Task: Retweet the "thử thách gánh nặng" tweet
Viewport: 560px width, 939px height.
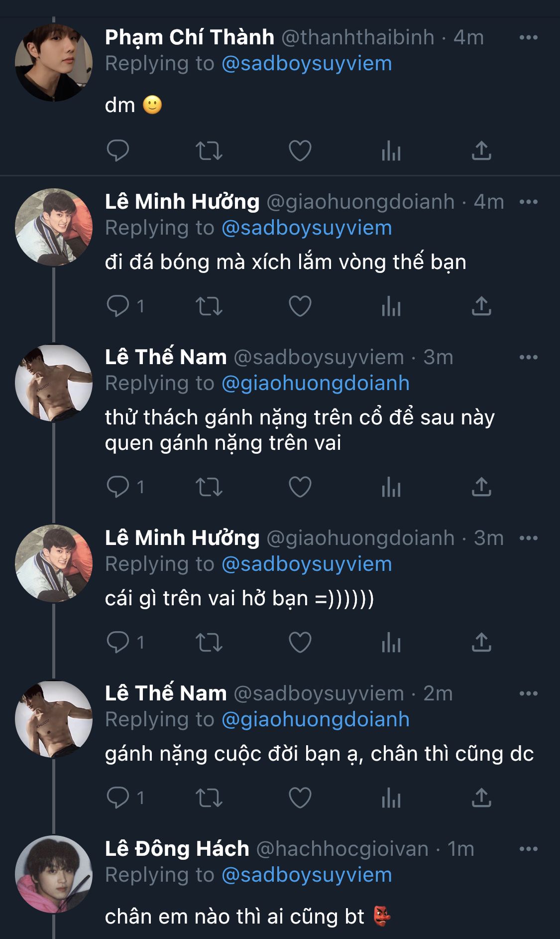Action: pyautogui.click(x=209, y=487)
